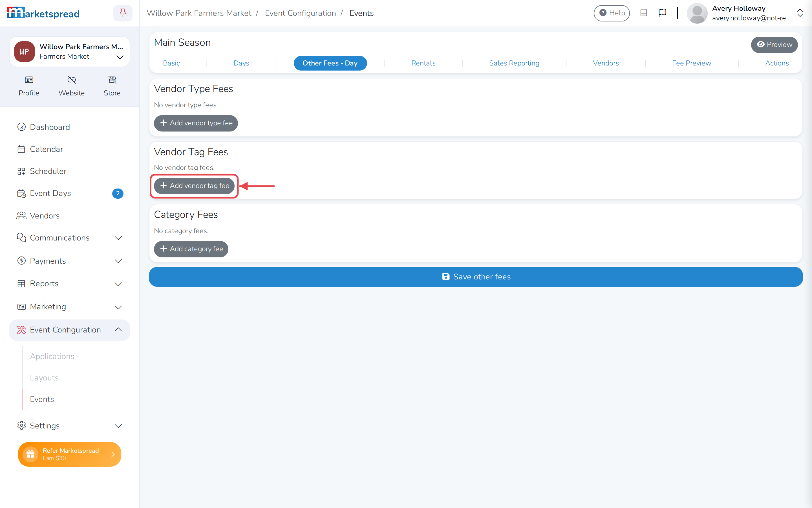Expand the Settings menu
812x508 pixels.
pyautogui.click(x=69, y=426)
